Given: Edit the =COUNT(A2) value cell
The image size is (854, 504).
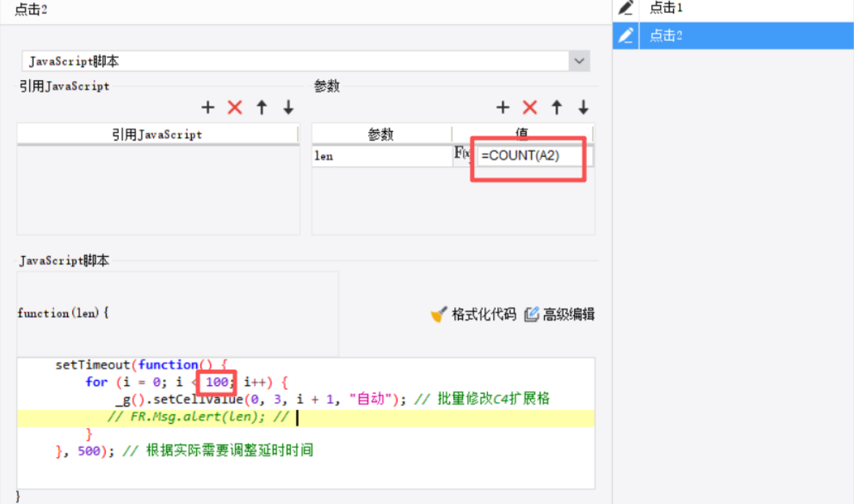Looking at the screenshot, I should 535,156.
